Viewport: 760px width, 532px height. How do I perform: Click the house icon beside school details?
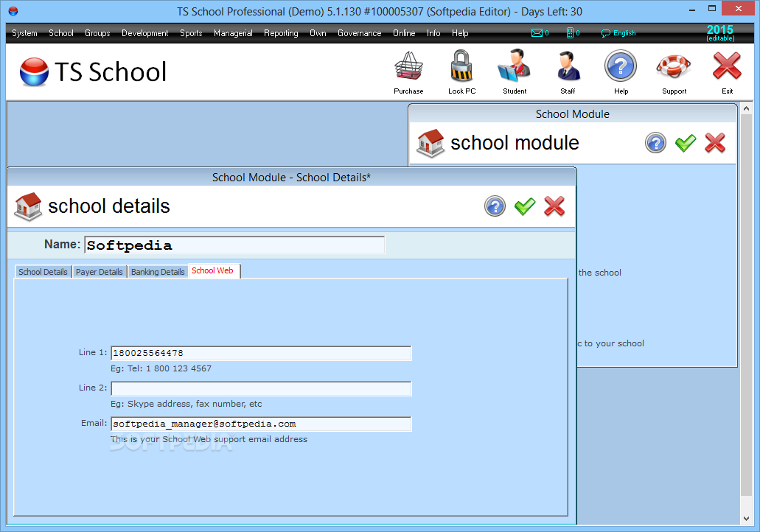tap(27, 206)
